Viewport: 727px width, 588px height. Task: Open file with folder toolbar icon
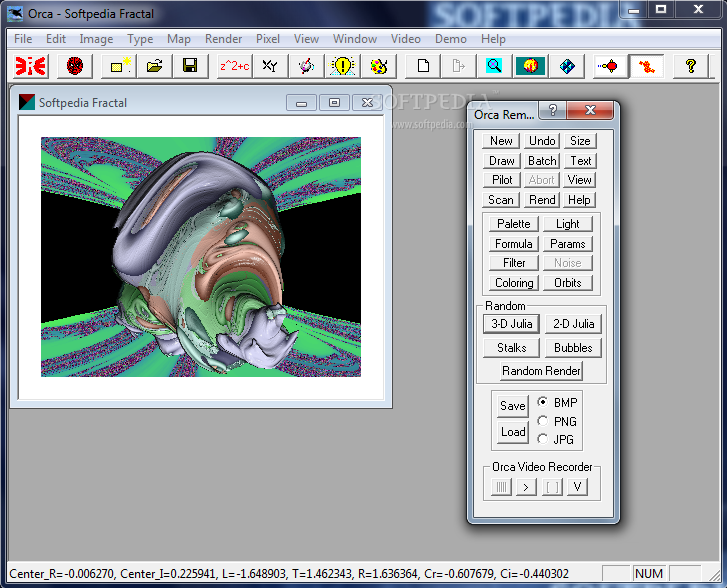coord(154,66)
